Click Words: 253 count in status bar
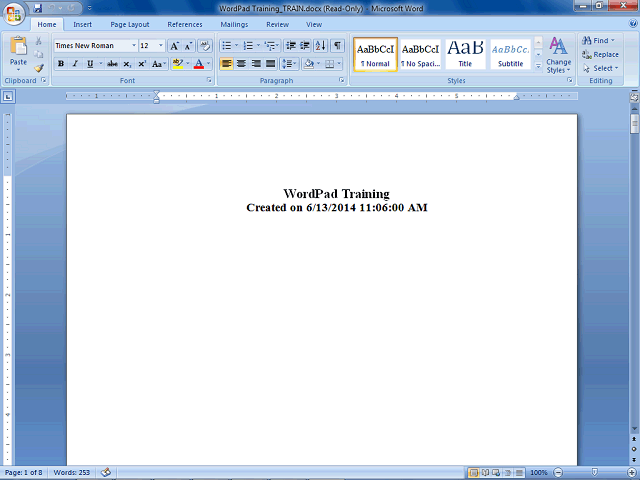 [71, 473]
